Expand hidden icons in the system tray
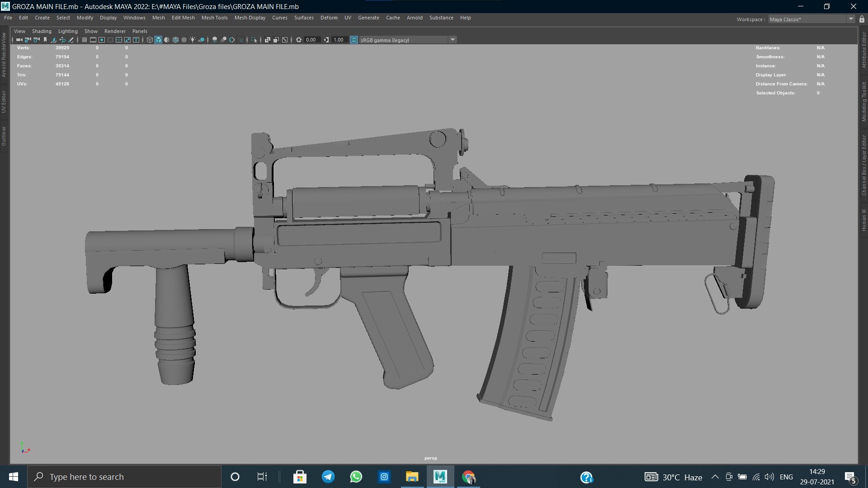The image size is (868, 488). (x=716, y=477)
